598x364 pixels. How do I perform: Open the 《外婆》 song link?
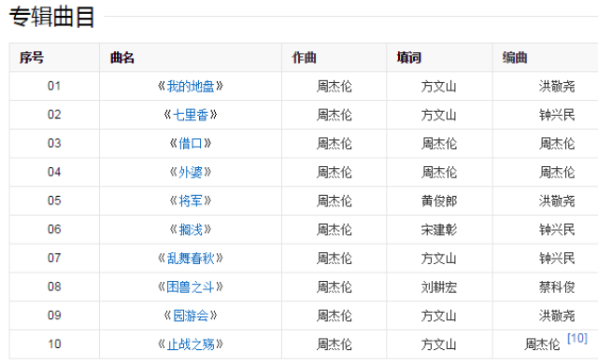[191, 173]
